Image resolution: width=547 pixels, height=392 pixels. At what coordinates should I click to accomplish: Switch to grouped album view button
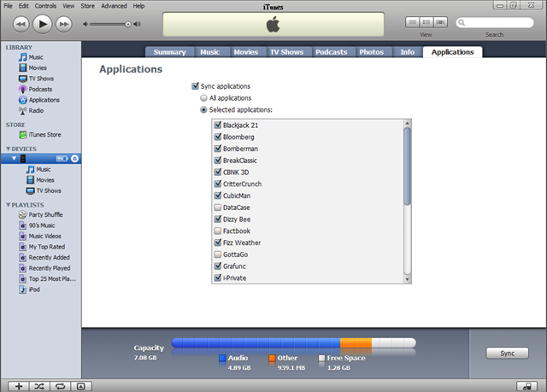pos(426,22)
